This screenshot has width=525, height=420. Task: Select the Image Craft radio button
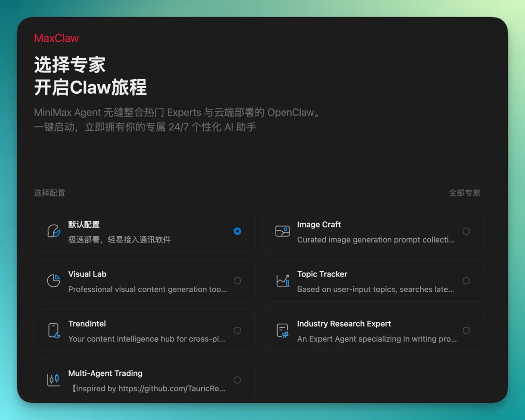coord(466,231)
